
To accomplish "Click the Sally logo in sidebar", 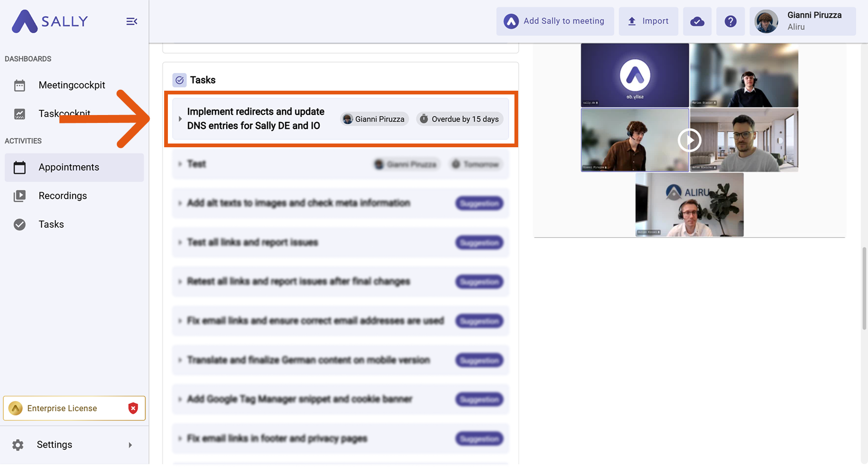I will (50, 22).
